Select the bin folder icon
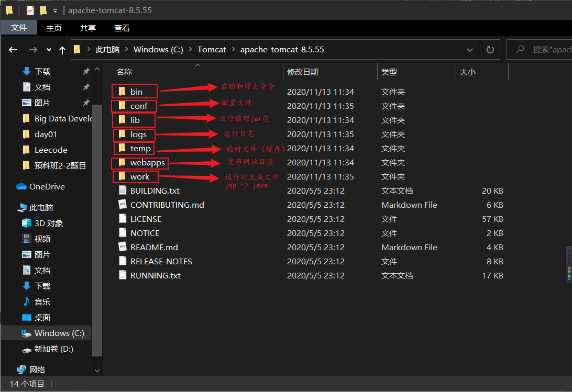This screenshot has height=392, width=572. coord(122,91)
